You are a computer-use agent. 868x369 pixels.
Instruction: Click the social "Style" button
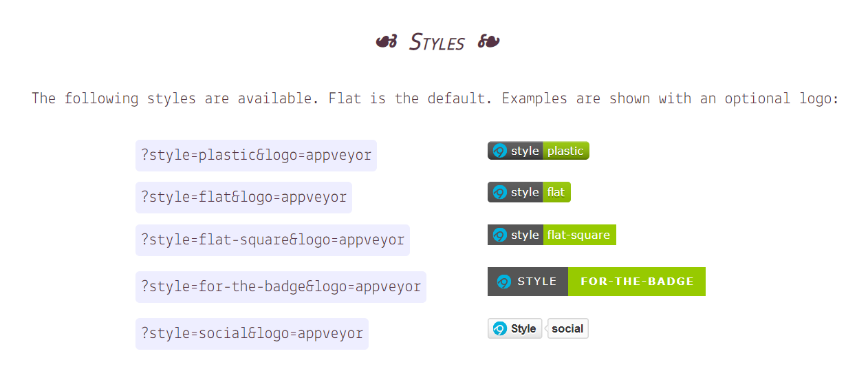(515, 328)
